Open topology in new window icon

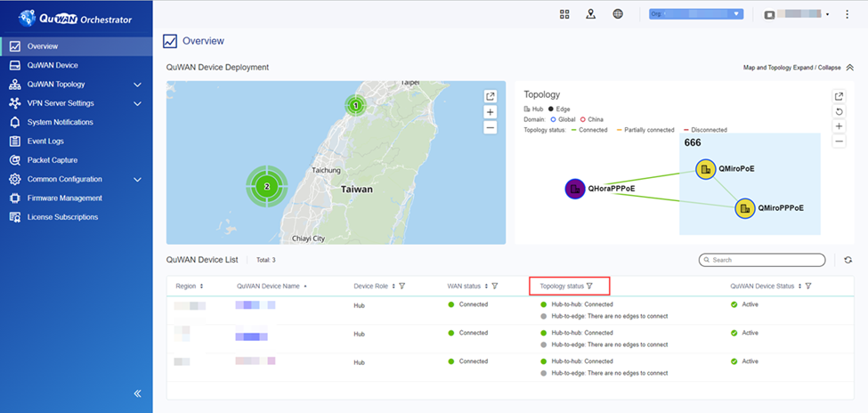(x=840, y=96)
